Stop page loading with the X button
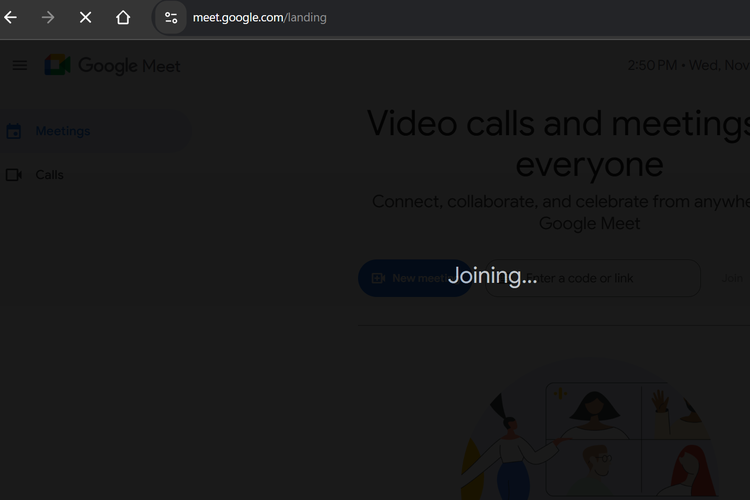 (x=86, y=18)
